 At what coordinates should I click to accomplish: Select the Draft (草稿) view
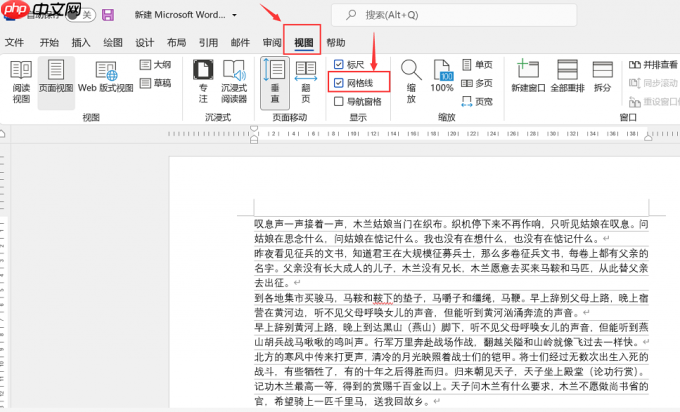pos(155,83)
